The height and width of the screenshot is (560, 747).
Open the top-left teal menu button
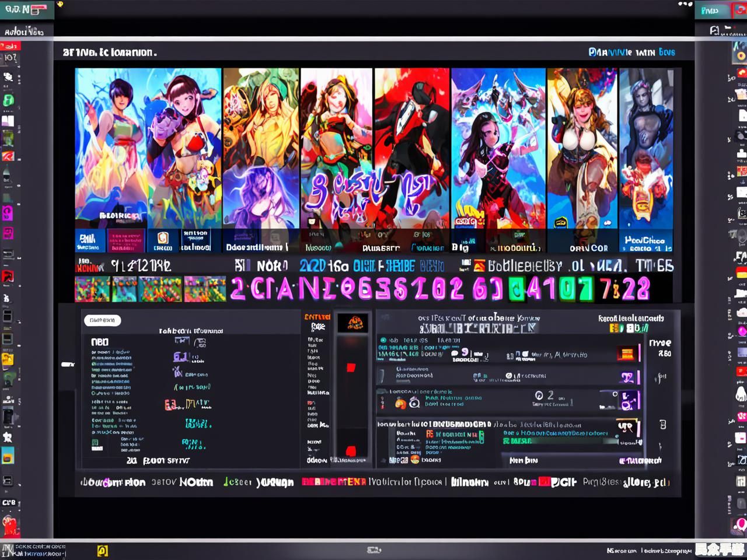26,10
